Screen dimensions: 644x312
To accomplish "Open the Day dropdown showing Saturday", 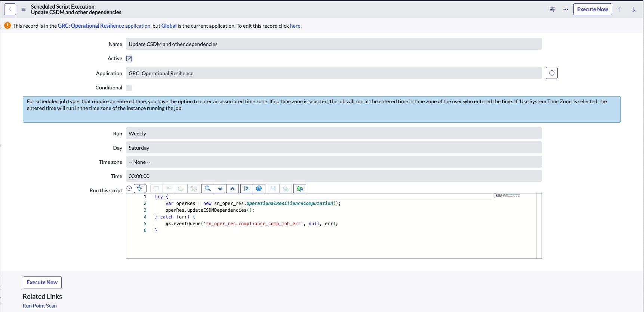I will [334, 147].
